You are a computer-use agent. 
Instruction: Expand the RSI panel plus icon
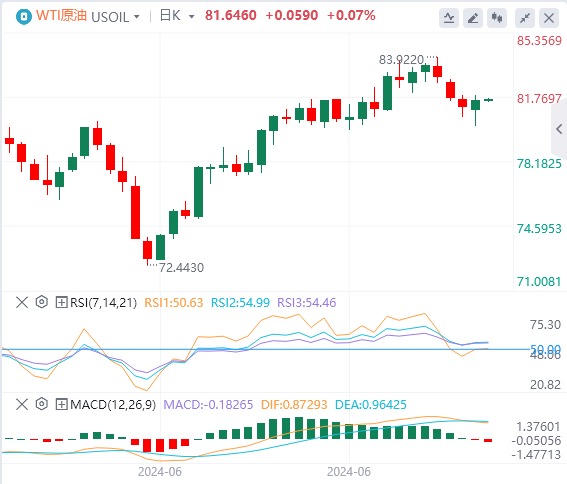tap(61, 302)
